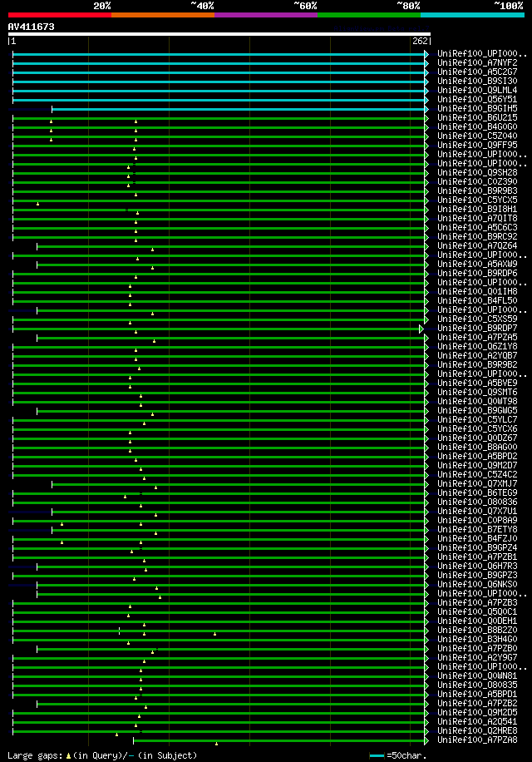This screenshot has width=532, height=762.
Task: Click the green arrowhead of UniRef100_B9RDP7
Action: (x=421, y=329)
